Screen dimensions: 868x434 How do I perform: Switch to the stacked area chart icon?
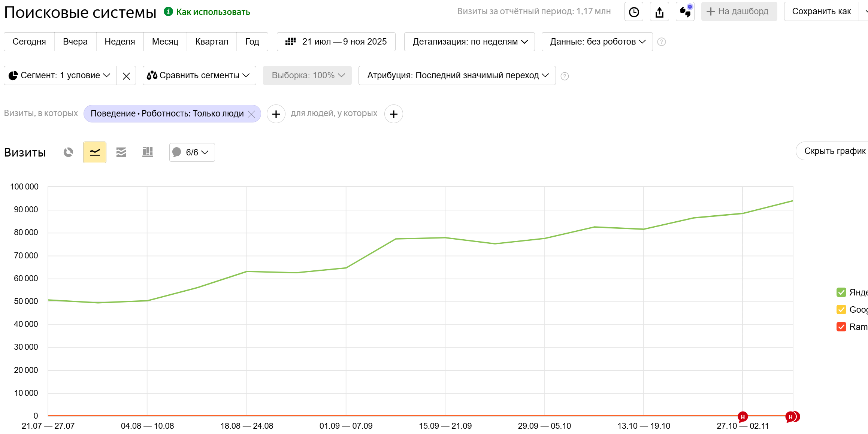[x=121, y=152]
